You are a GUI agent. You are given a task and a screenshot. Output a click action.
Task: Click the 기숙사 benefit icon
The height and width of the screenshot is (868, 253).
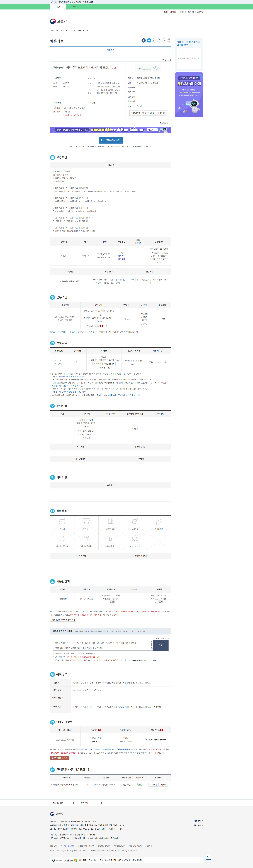tap(62, 521)
